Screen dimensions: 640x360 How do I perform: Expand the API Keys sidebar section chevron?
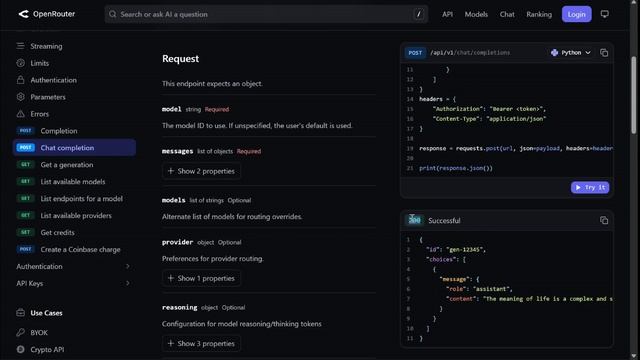(128, 283)
